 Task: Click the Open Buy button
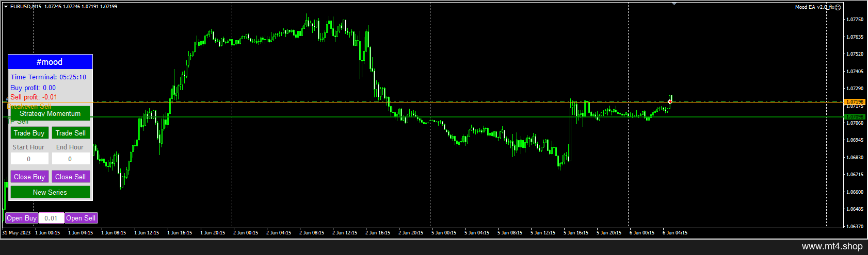pos(22,218)
